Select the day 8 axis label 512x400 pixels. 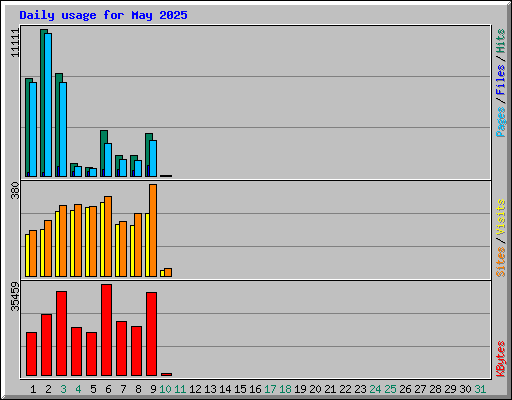138,389
